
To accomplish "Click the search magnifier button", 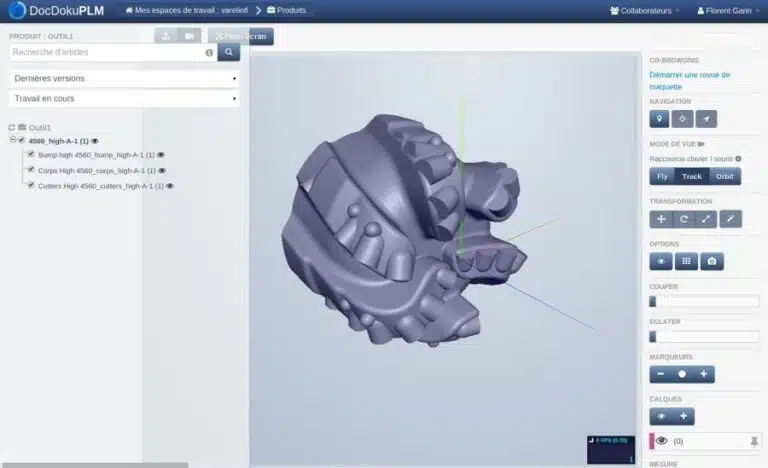I will tap(229, 52).
